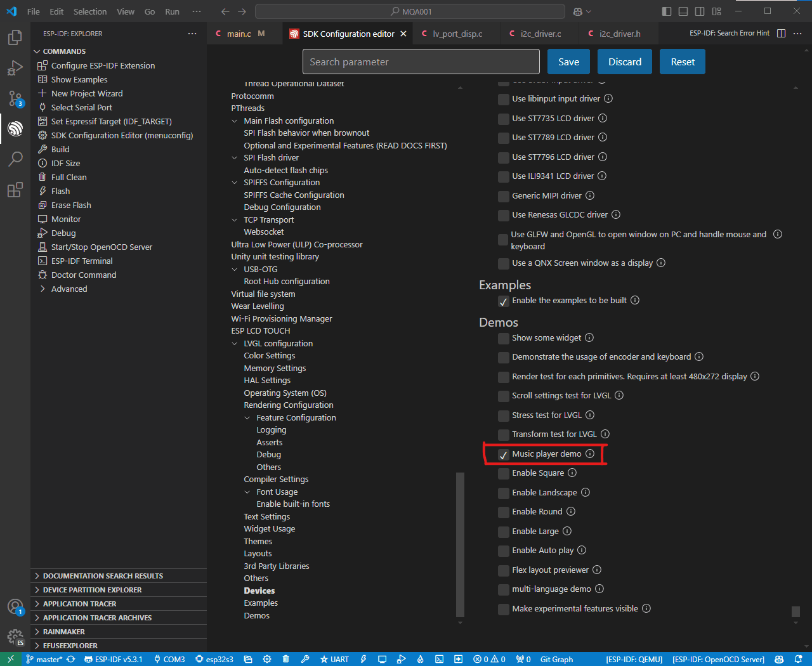Check Use ST7735 LCD driver
The image size is (812, 666).
coord(504,119)
